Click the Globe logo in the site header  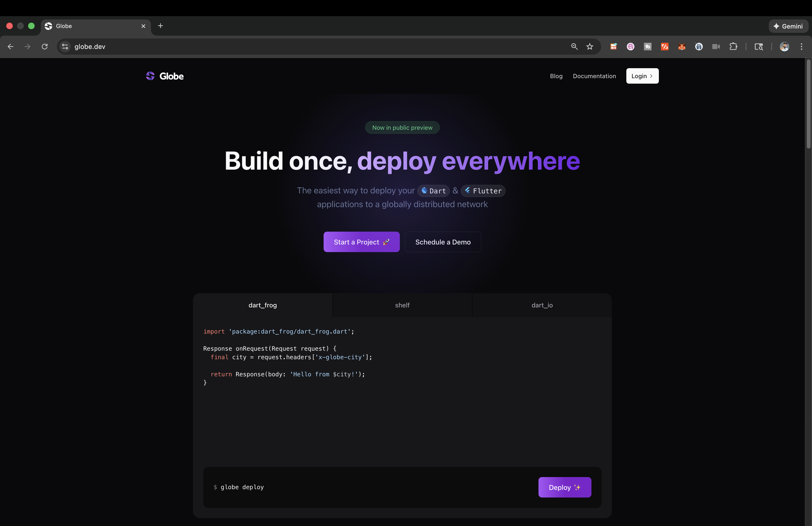(165, 76)
